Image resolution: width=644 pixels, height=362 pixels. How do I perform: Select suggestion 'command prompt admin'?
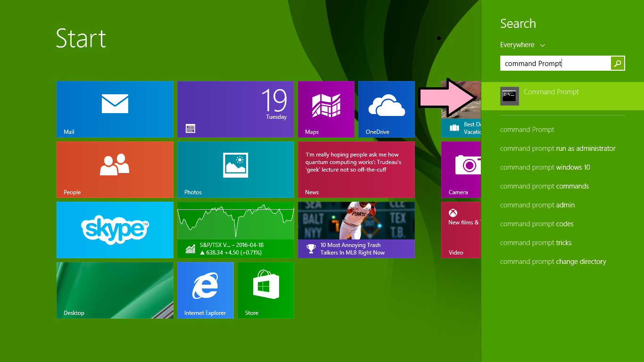click(537, 205)
